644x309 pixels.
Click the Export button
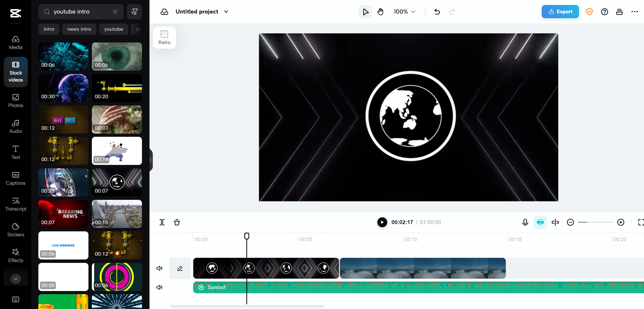point(560,11)
